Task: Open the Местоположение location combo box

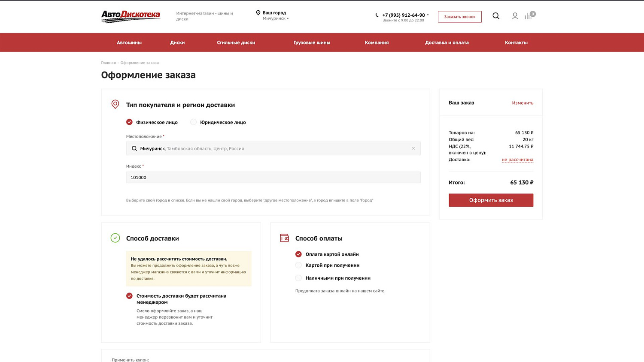Action: coord(273,148)
